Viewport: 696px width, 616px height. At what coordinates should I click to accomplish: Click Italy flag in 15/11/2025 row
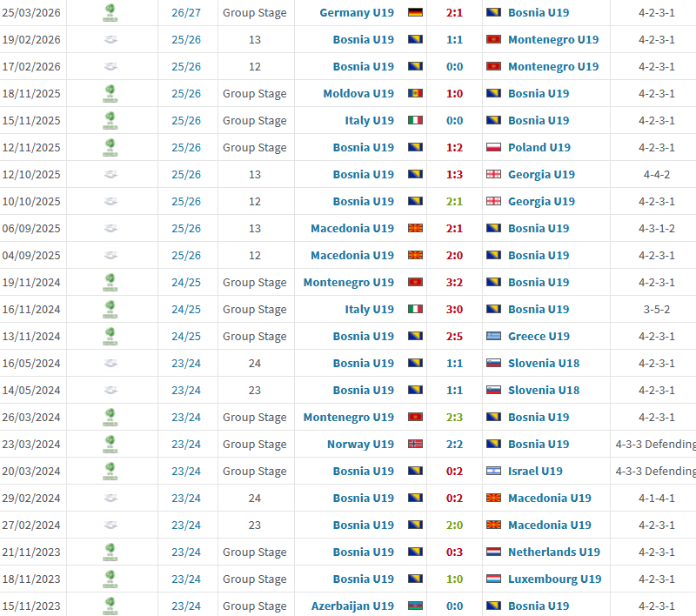point(415,121)
